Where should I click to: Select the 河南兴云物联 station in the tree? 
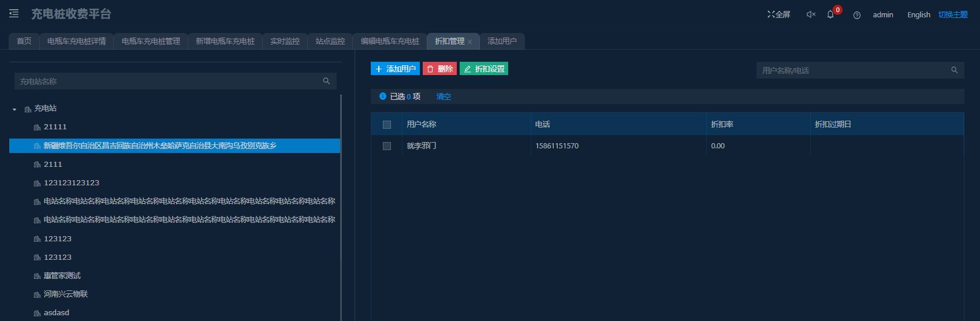(66, 294)
